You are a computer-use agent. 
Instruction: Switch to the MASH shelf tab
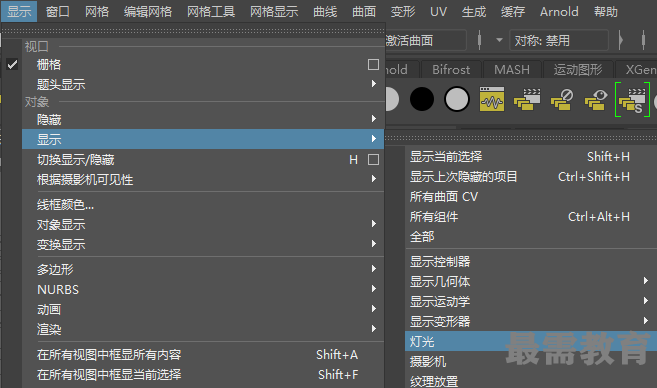pos(512,69)
